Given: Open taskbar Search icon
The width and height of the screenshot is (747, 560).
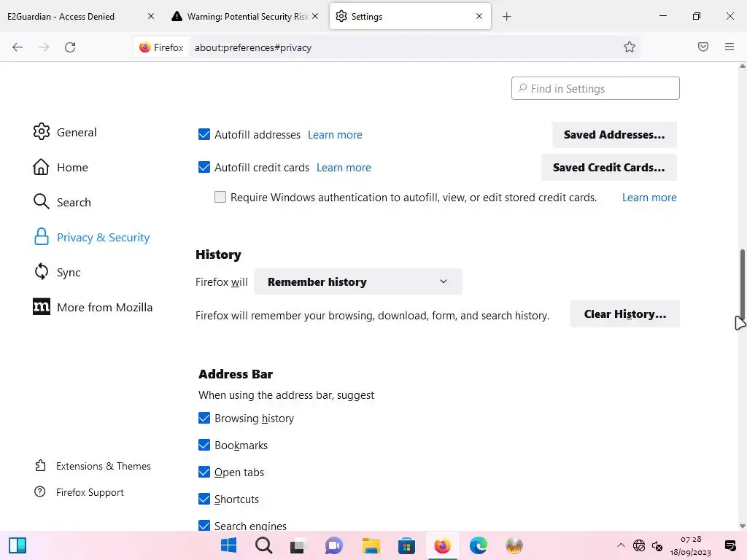Looking at the screenshot, I should click(x=263, y=545).
